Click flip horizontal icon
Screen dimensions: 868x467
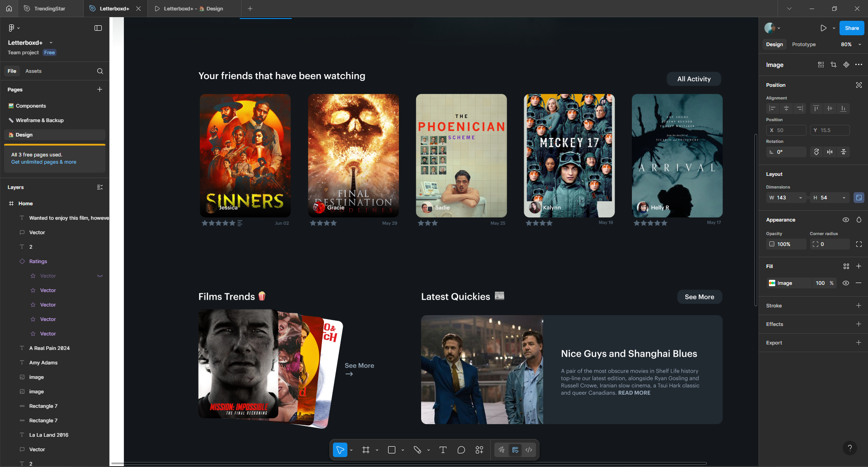tap(830, 152)
